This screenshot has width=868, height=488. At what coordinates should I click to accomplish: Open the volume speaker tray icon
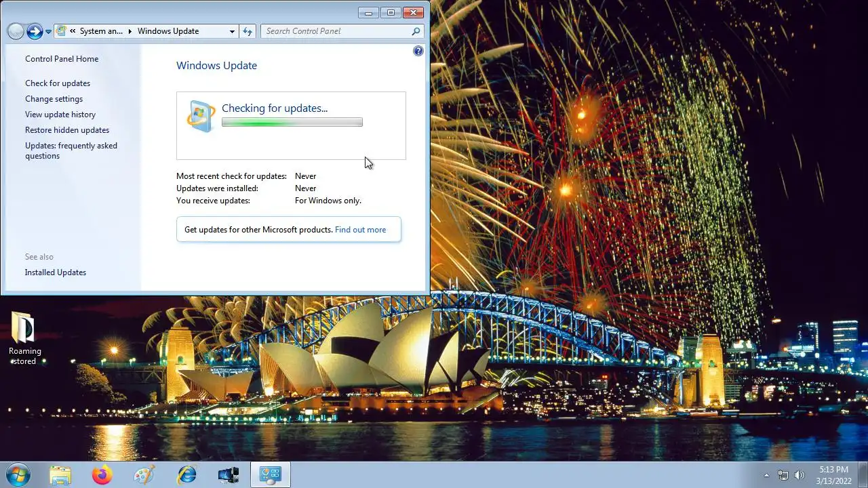tap(800, 475)
